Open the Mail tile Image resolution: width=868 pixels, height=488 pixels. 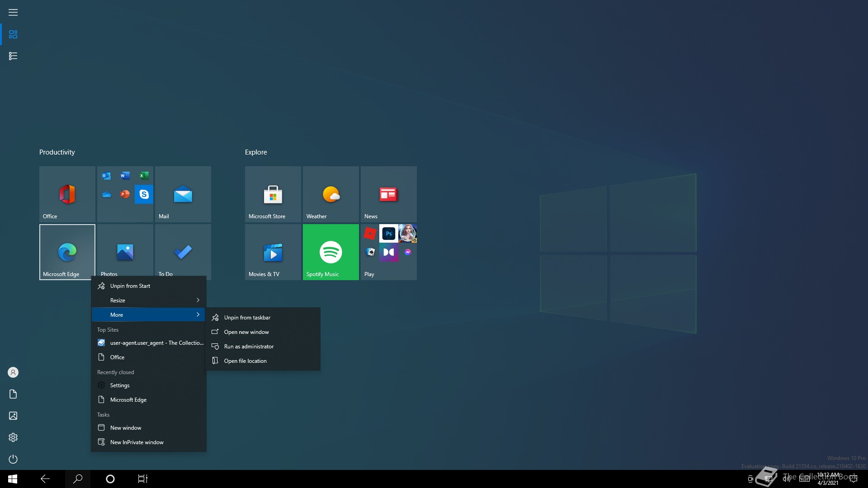point(183,194)
